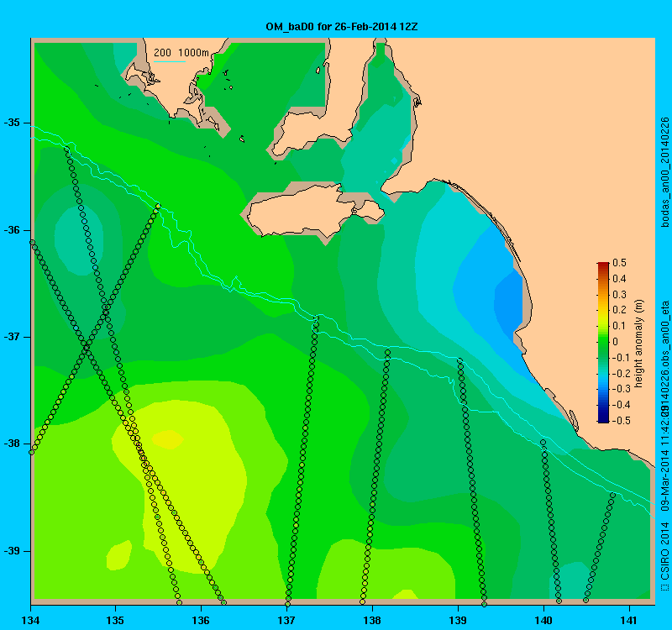Click the -0.2 colorbar tick label
Viewport: 672px width, 630px height.
point(621,373)
